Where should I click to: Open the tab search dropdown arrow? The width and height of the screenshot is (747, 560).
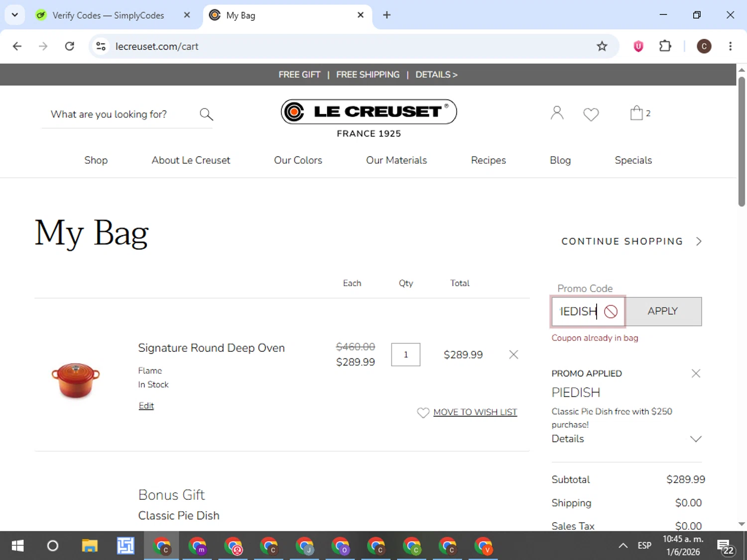tap(15, 15)
